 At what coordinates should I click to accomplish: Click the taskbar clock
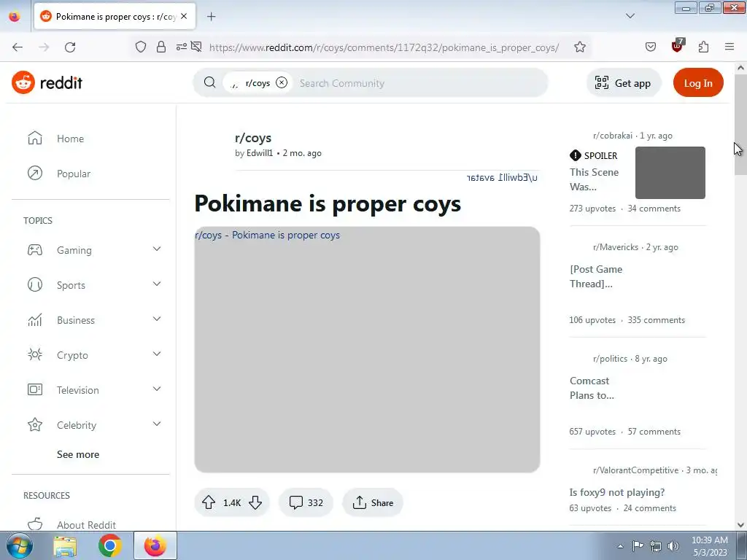tap(709, 546)
